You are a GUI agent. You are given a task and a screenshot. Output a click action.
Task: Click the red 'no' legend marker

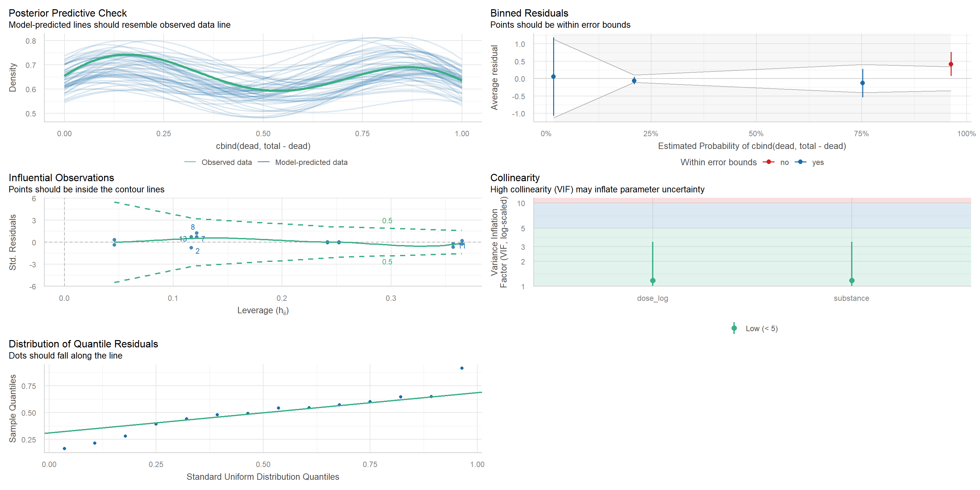point(768,162)
